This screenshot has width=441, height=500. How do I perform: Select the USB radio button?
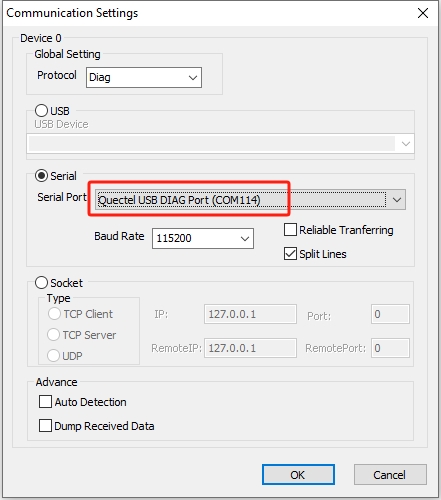[41, 111]
